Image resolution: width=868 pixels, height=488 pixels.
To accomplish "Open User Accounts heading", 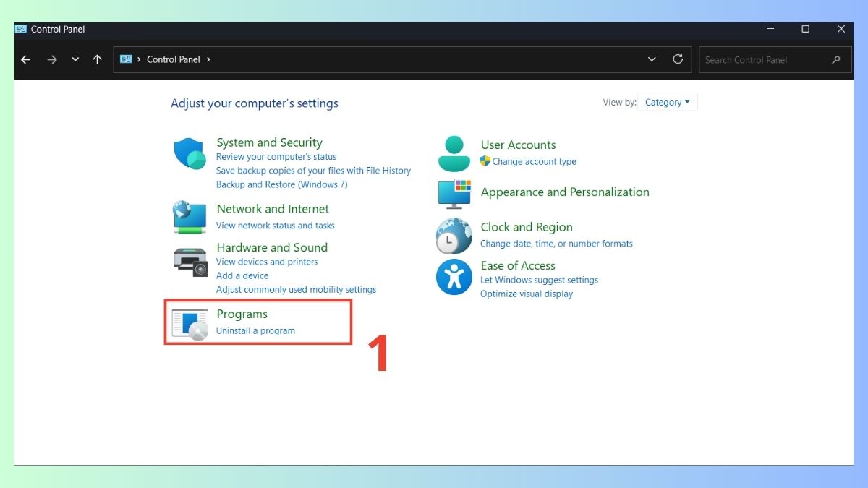I will point(518,145).
